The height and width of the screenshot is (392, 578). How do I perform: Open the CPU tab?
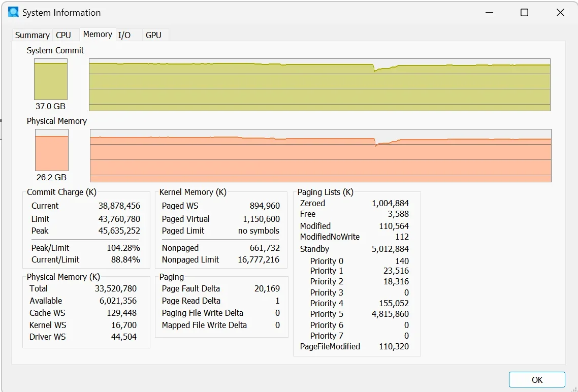point(63,35)
